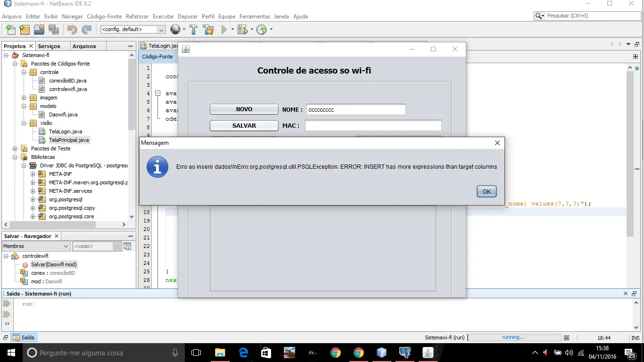Click the restore window group icon near Saída button

pos(6,337)
